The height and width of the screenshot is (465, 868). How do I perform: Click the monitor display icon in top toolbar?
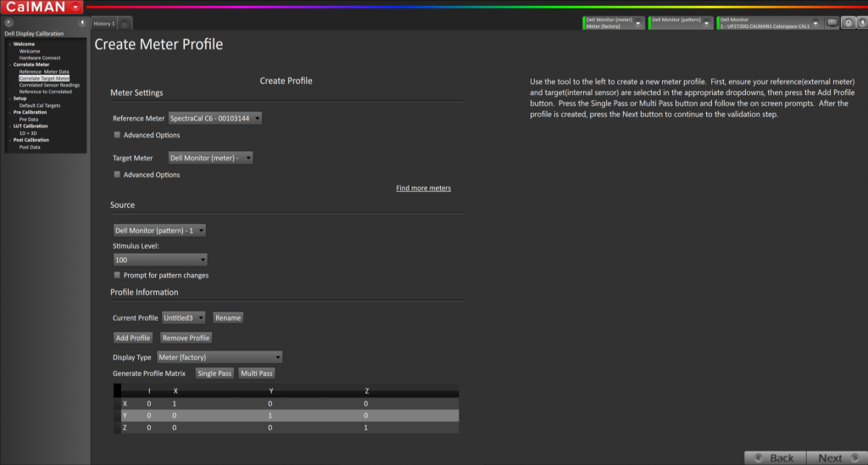(x=832, y=23)
